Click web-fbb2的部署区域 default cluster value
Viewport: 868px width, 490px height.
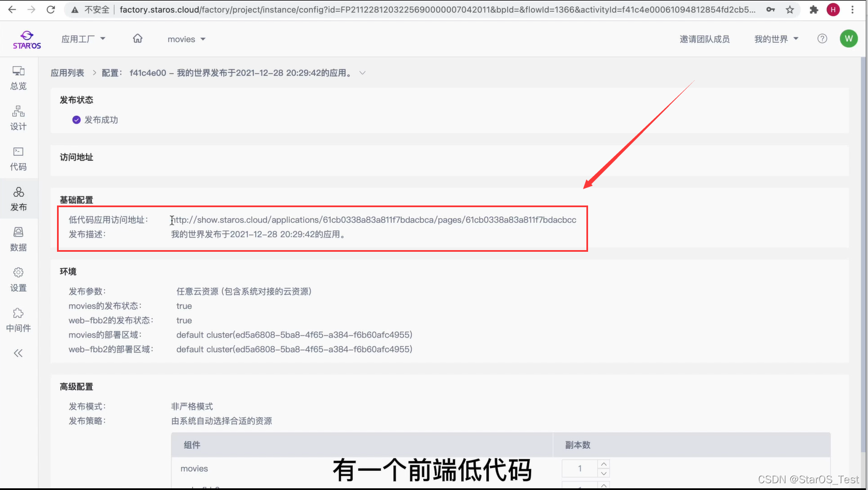294,349
